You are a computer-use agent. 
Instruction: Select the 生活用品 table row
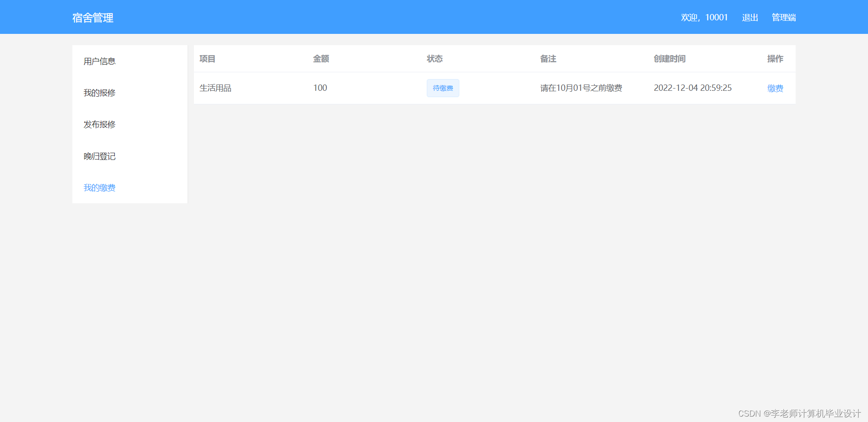(x=215, y=88)
